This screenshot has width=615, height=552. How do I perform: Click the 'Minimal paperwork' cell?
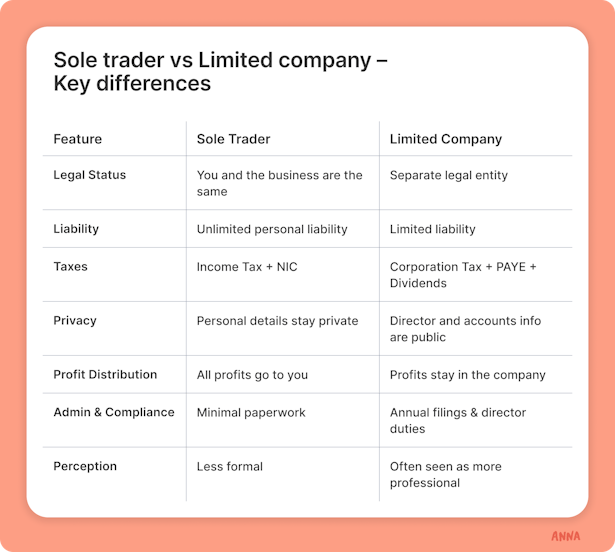251,413
